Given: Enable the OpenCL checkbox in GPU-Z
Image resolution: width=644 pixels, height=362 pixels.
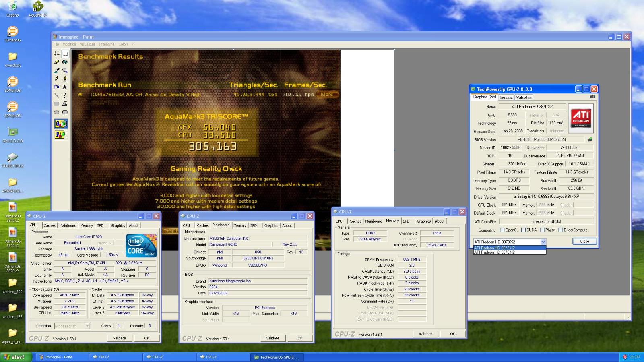Looking at the screenshot, I should coord(502,230).
